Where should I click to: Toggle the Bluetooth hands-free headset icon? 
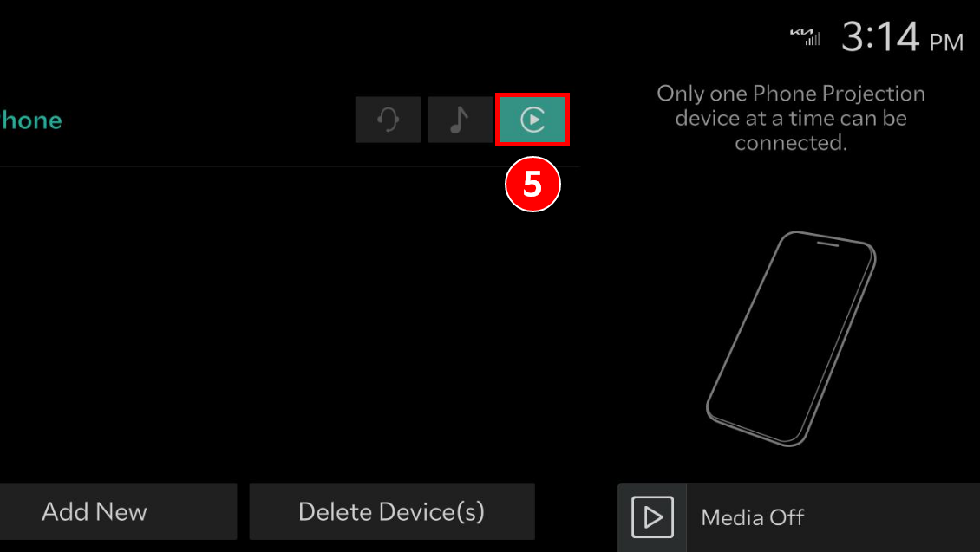pos(389,120)
